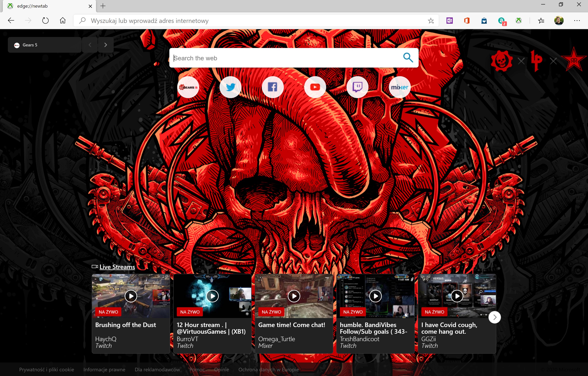
Task: Click the red star RR logo
Action: (x=574, y=60)
